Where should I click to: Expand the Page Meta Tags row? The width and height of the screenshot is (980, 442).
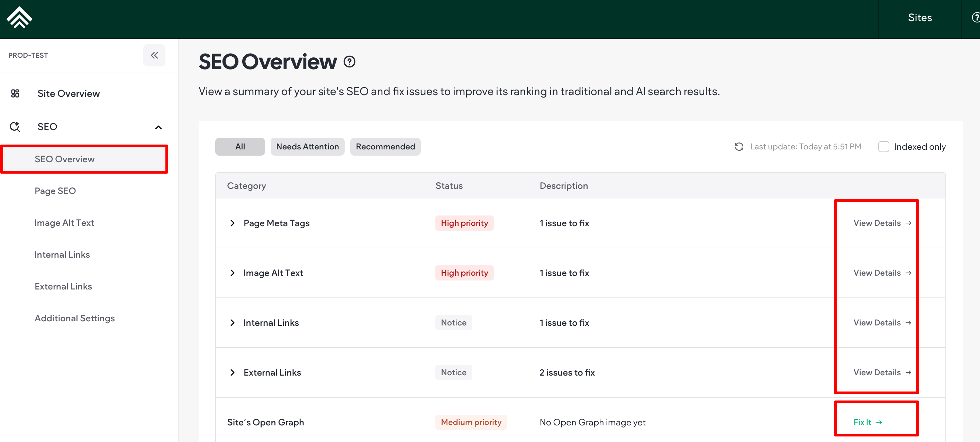click(x=233, y=223)
